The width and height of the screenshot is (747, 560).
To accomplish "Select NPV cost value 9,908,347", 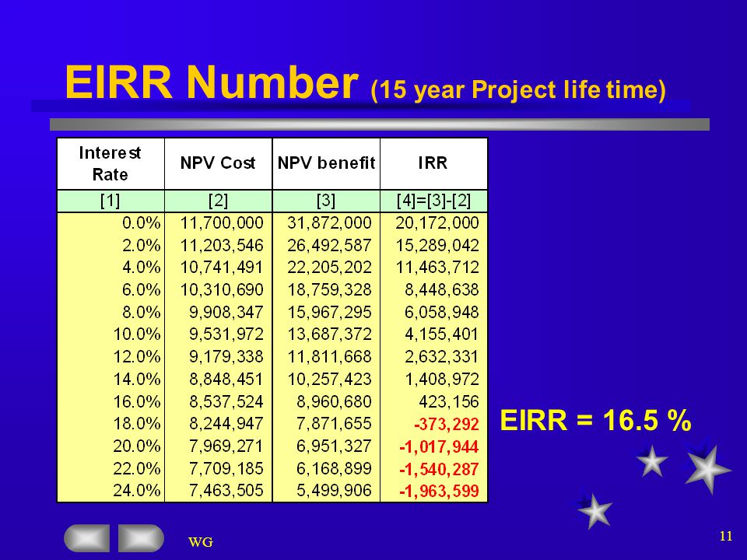I will (x=226, y=313).
